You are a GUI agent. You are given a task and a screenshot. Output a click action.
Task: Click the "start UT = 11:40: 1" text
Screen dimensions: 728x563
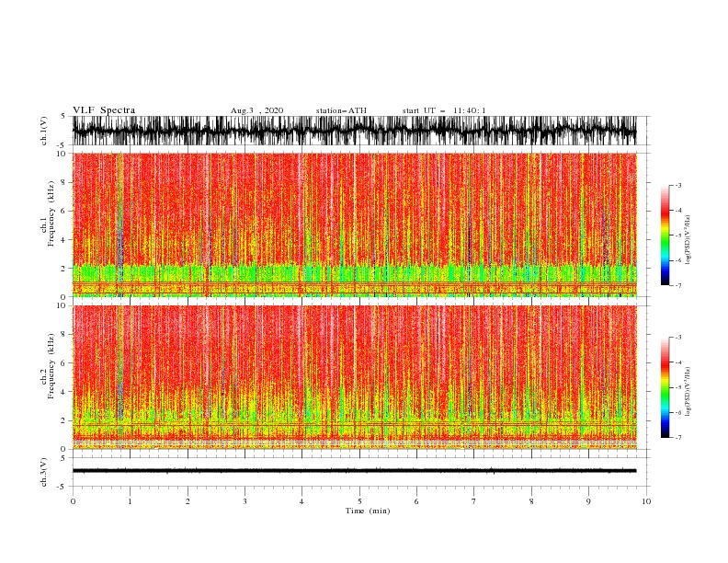coord(443,110)
